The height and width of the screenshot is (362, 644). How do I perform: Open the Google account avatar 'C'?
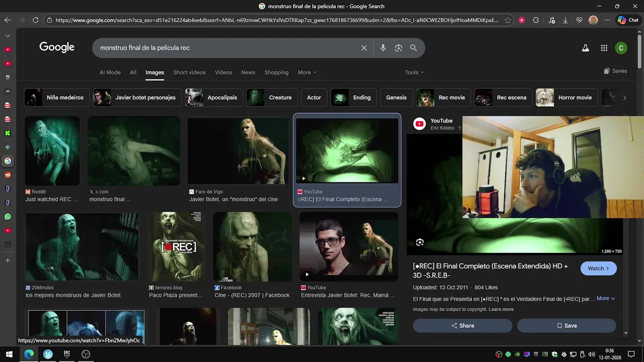tap(621, 48)
